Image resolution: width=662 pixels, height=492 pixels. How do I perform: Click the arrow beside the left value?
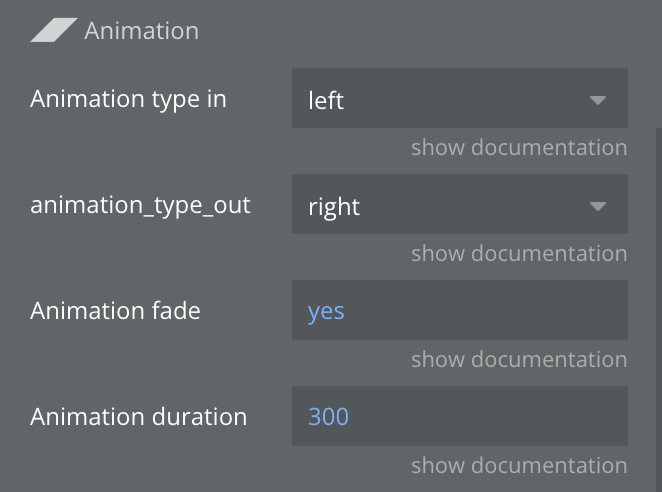pyautogui.click(x=598, y=100)
